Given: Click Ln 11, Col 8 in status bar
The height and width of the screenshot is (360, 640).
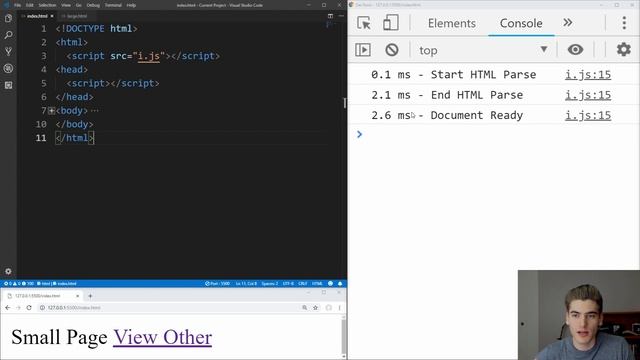Looking at the screenshot, I should [246, 284].
